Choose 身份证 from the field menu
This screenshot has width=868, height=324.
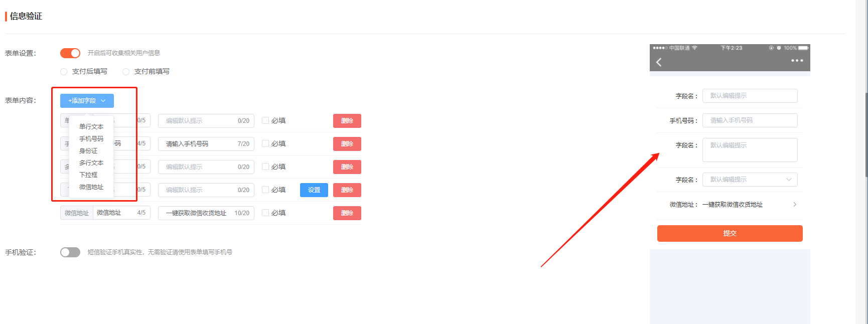[x=88, y=151]
